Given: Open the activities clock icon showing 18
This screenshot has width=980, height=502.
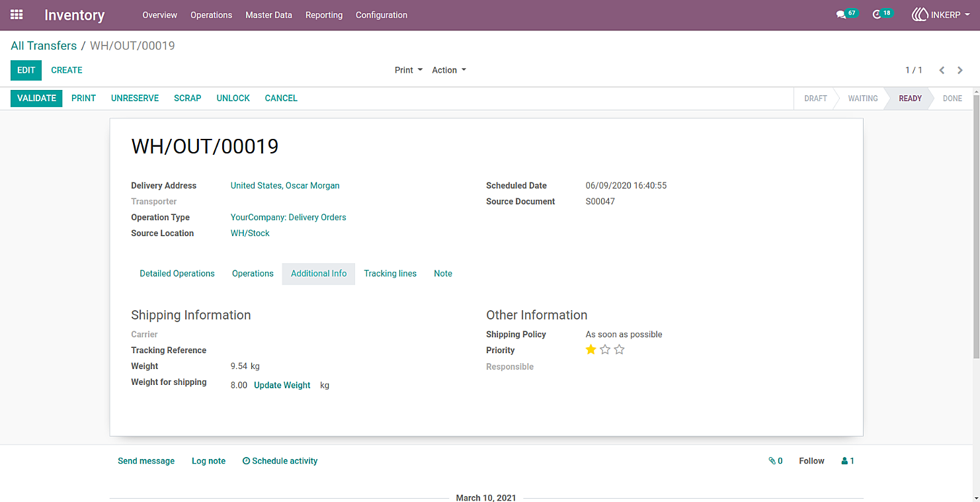Looking at the screenshot, I should (x=883, y=14).
